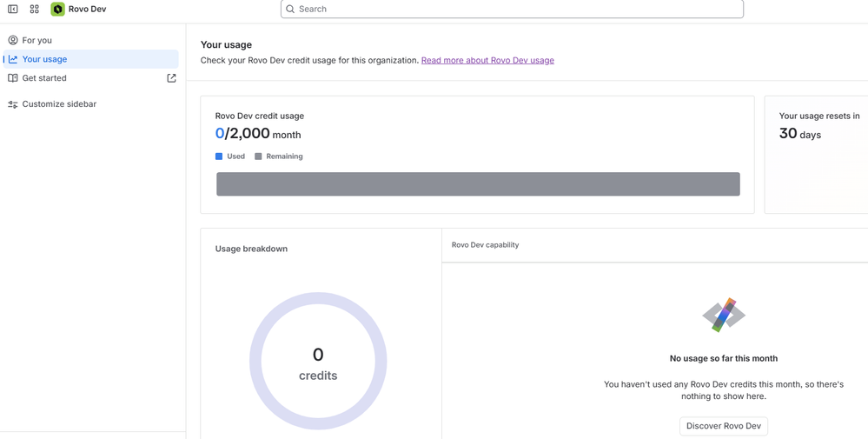The height and width of the screenshot is (439, 868).
Task: Click the haven't used any credits message
Action: (x=724, y=390)
